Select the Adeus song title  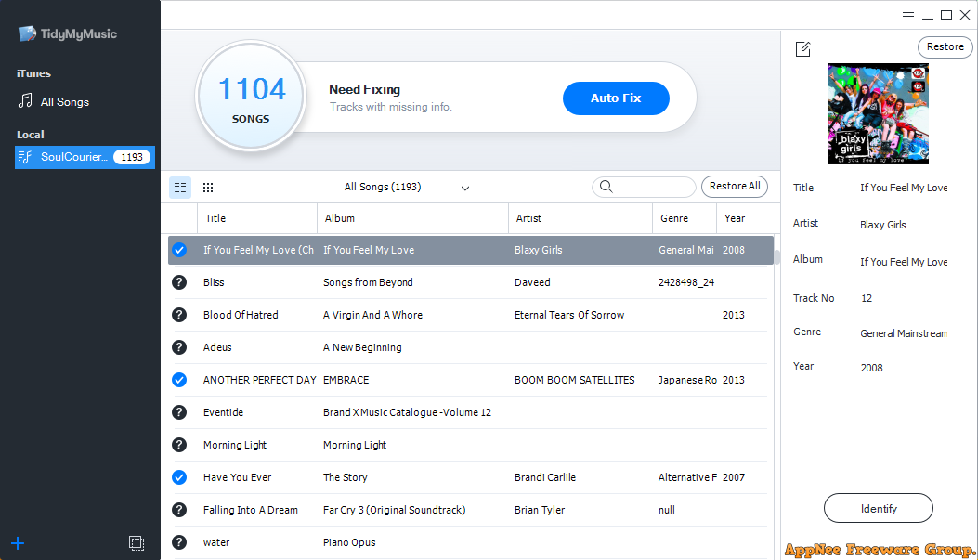(x=217, y=347)
